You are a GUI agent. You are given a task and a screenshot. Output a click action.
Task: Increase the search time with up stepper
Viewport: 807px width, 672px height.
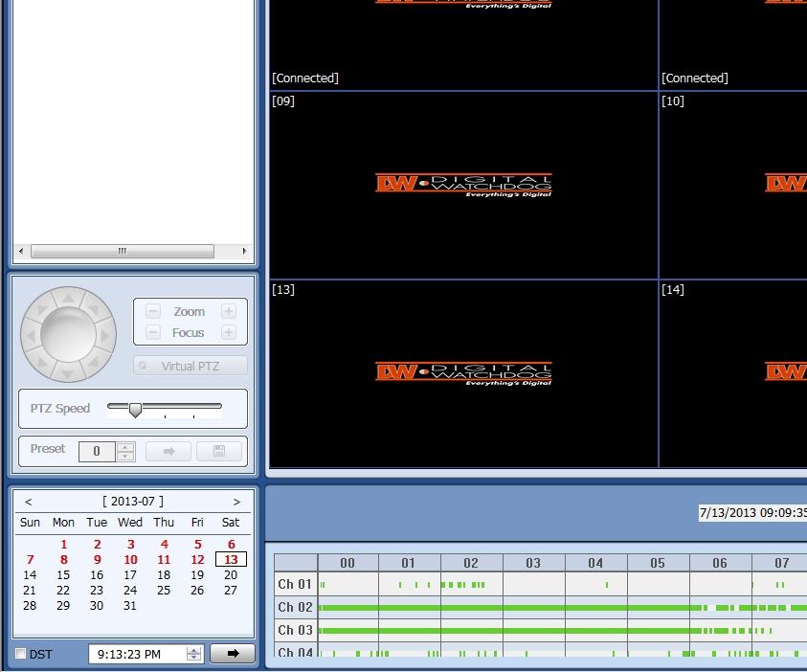coord(194,650)
